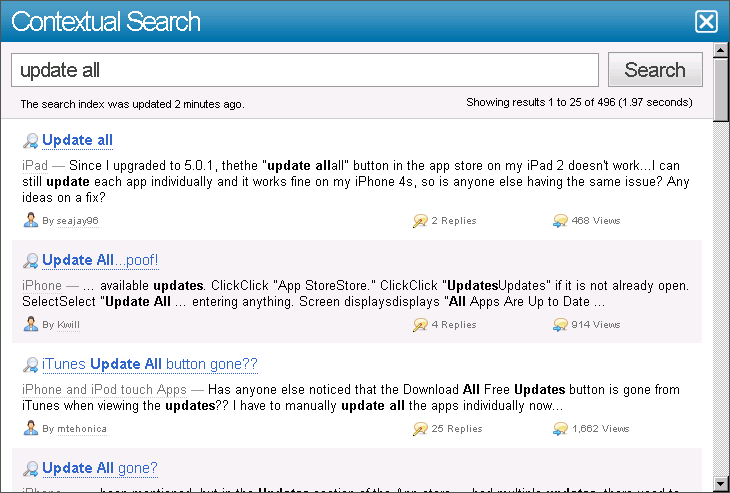Click the scrollbar down arrow
Screen dimensions: 730x493
click(721, 483)
